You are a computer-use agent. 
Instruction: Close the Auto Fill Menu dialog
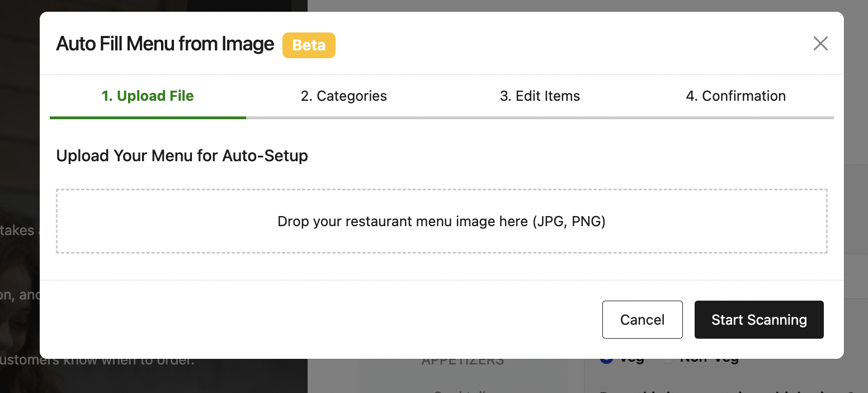click(820, 44)
